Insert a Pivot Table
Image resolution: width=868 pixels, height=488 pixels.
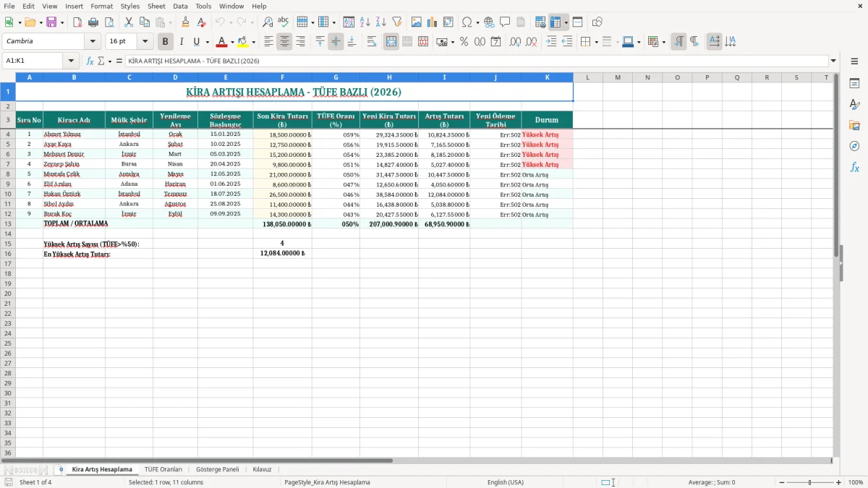coord(448,22)
